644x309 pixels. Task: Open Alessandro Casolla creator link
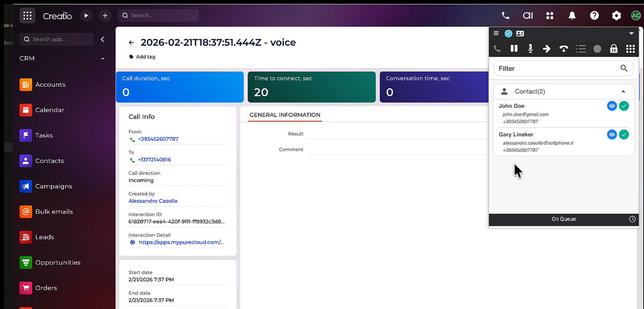[x=153, y=201]
